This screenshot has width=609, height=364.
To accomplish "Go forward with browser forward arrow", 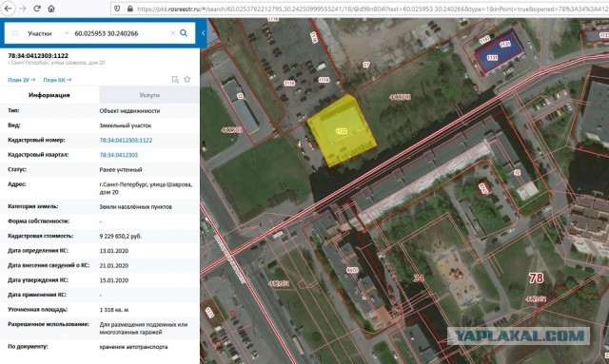I will (23, 9).
